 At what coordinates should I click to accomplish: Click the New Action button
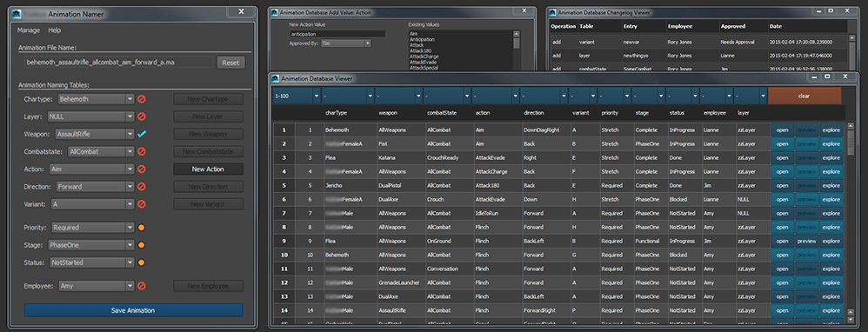pos(208,169)
